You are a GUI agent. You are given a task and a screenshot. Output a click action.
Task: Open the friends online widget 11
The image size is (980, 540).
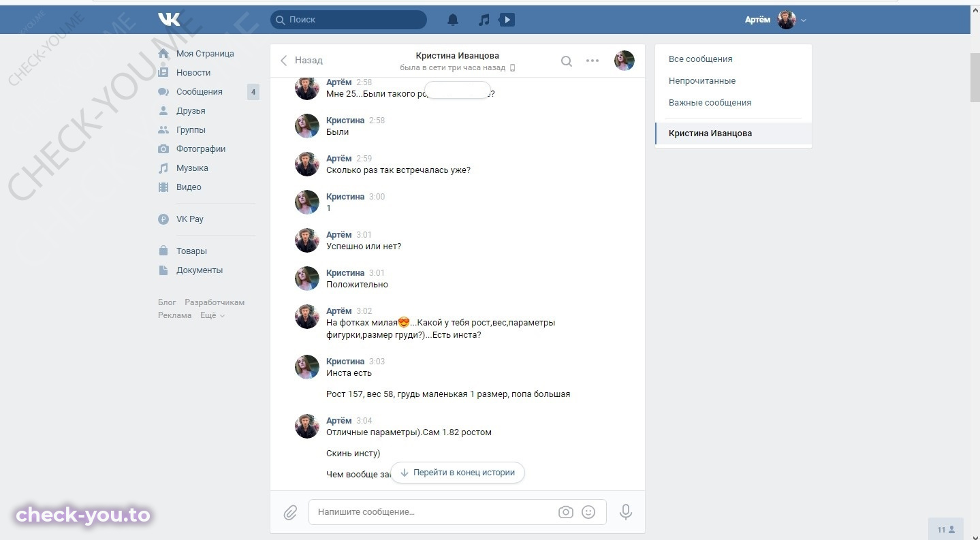(946, 529)
